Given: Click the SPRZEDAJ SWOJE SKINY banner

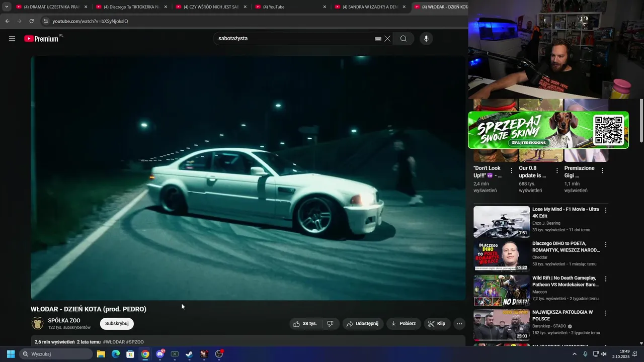Looking at the screenshot, I should coord(548,130).
